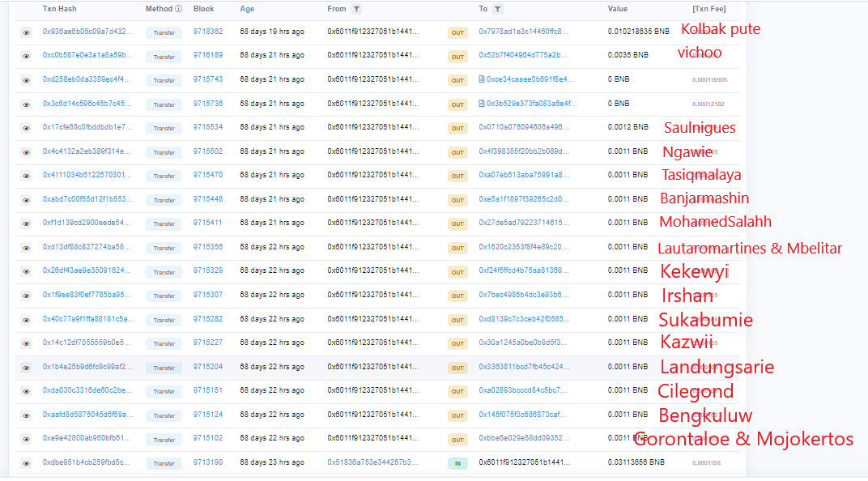This screenshot has height=481, width=868.
Task: Open transaction hash 0x936ae6b05c09a7d432
Action: point(87,32)
